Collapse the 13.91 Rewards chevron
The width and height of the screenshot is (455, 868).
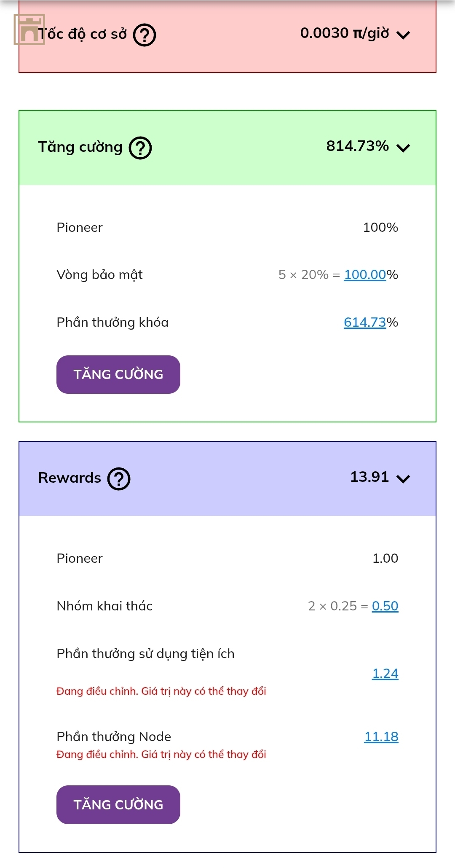pos(403,479)
